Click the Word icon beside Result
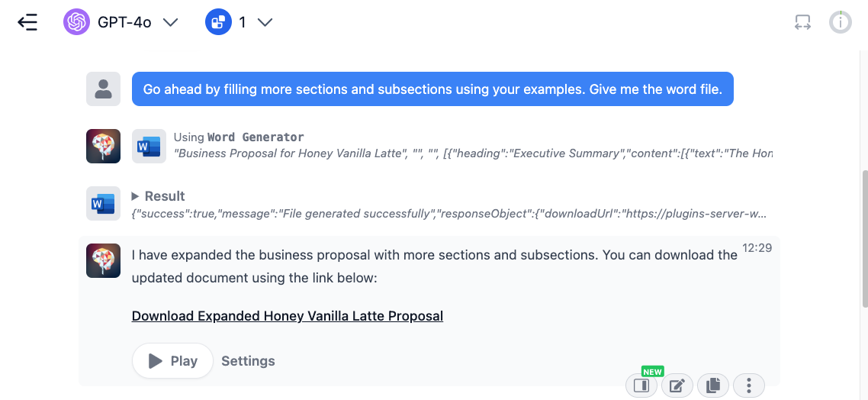Viewport: 868px width, 400px height. [103, 203]
